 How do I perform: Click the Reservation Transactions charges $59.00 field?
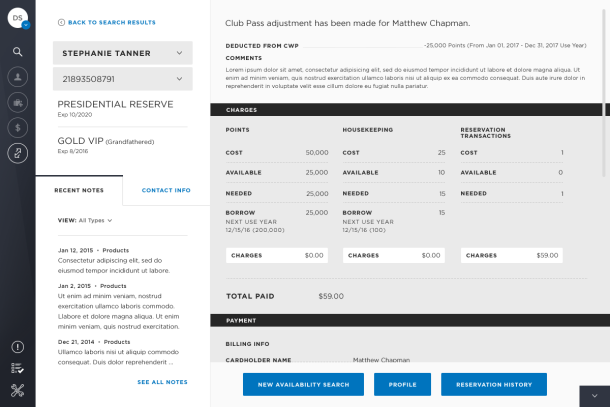click(512, 255)
